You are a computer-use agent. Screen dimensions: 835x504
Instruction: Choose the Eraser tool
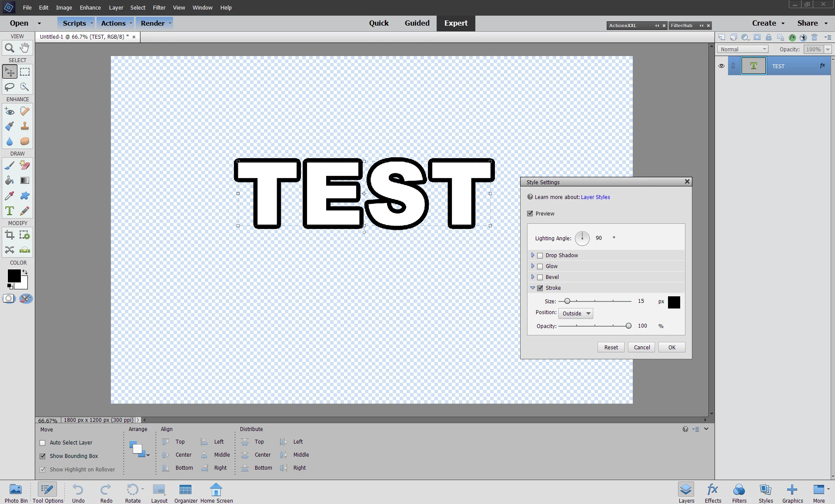point(25,165)
